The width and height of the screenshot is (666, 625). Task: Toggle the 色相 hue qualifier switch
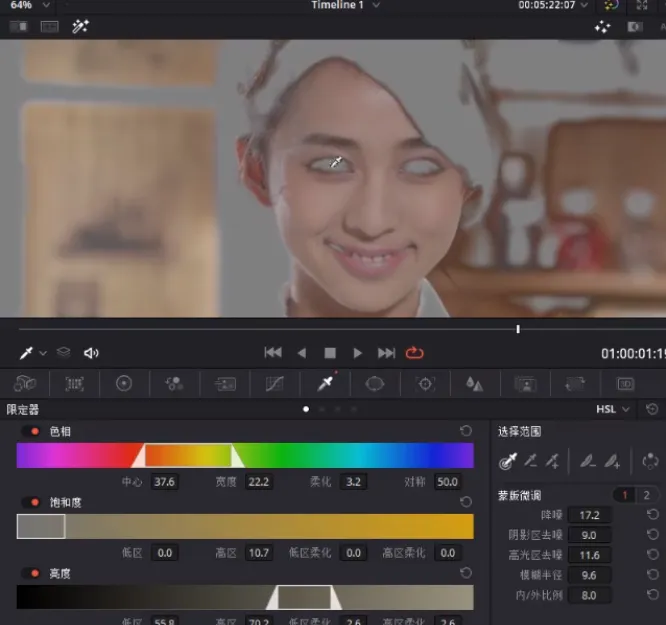pyautogui.click(x=31, y=432)
